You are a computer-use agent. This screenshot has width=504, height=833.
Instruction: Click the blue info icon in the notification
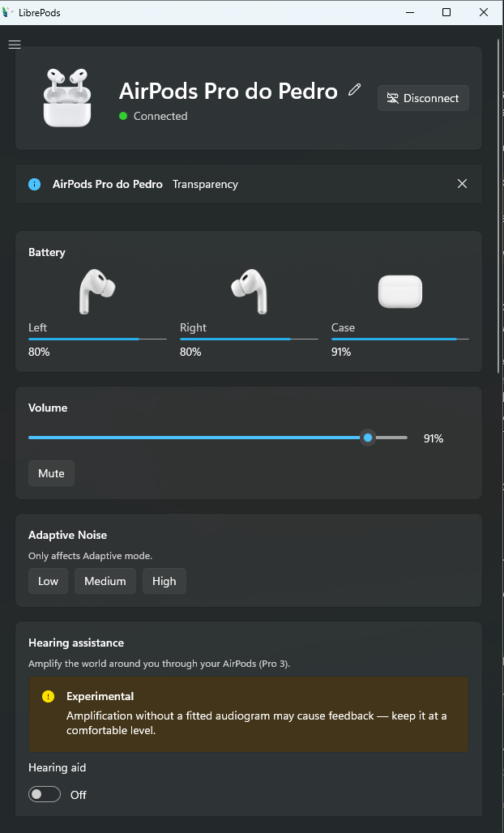click(35, 184)
